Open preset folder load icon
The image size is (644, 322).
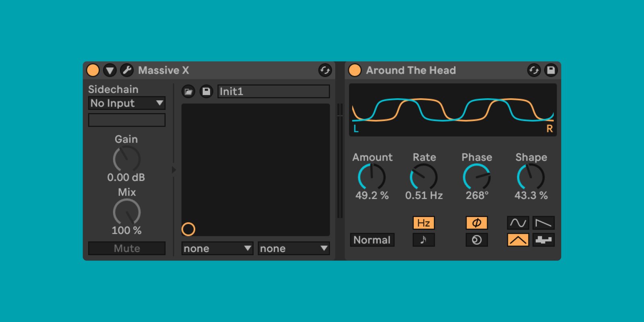[188, 91]
